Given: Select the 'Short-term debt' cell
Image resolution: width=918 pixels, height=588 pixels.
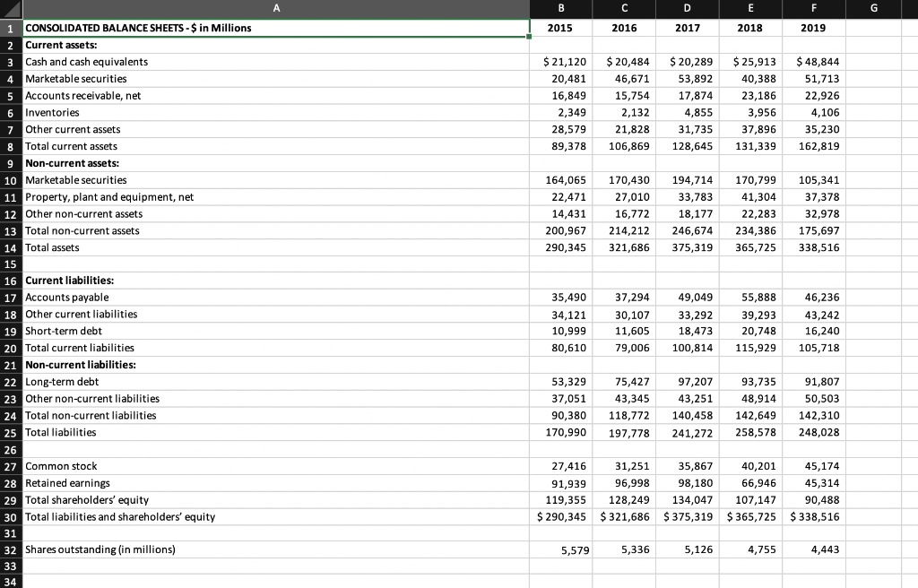Looking at the screenshot, I should 276,331.
